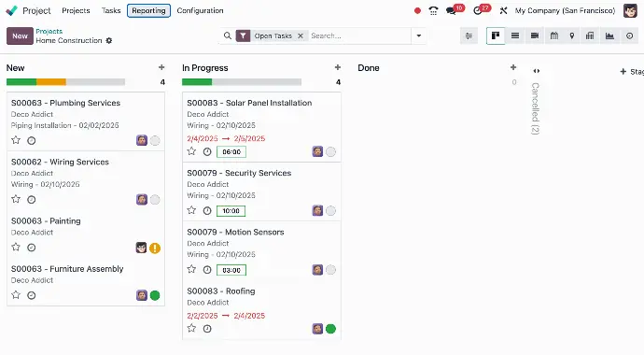Open the debug tools wrench icon
The height and width of the screenshot is (355, 644).
coord(503,10)
